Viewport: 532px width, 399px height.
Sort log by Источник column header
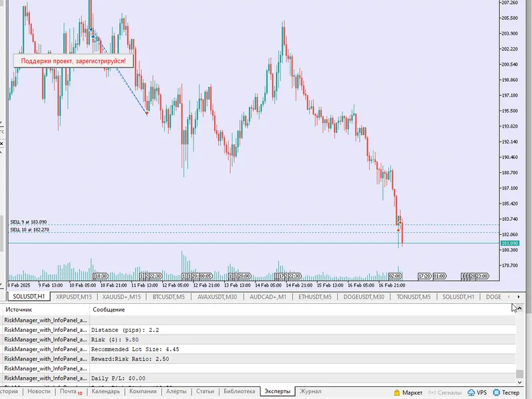(46, 309)
